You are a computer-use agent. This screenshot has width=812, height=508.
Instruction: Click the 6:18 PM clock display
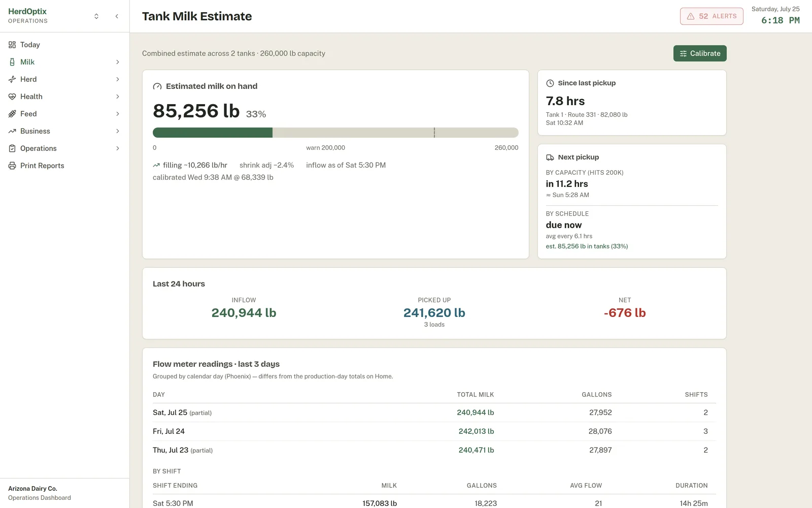(781, 20)
